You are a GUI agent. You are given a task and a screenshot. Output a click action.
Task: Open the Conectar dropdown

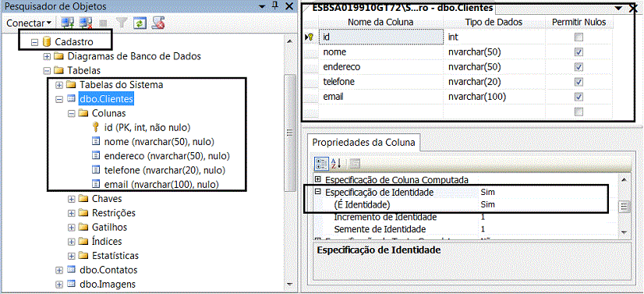click(29, 23)
